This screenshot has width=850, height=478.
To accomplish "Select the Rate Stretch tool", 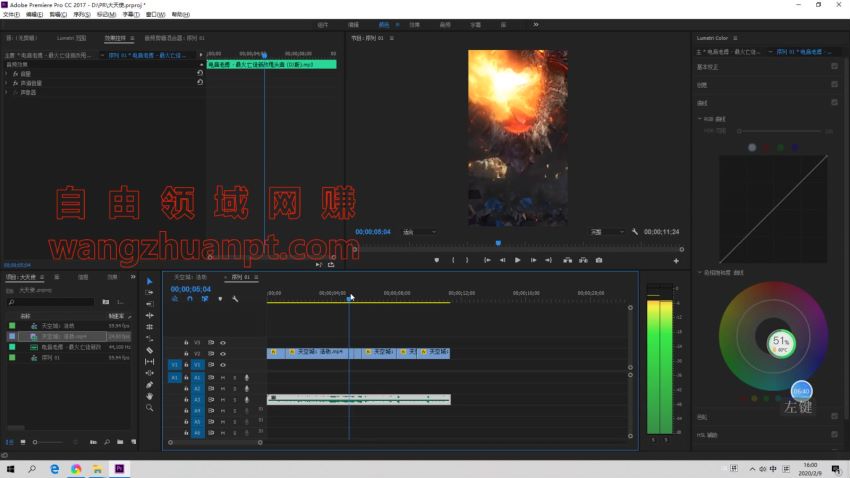I will [150, 327].
